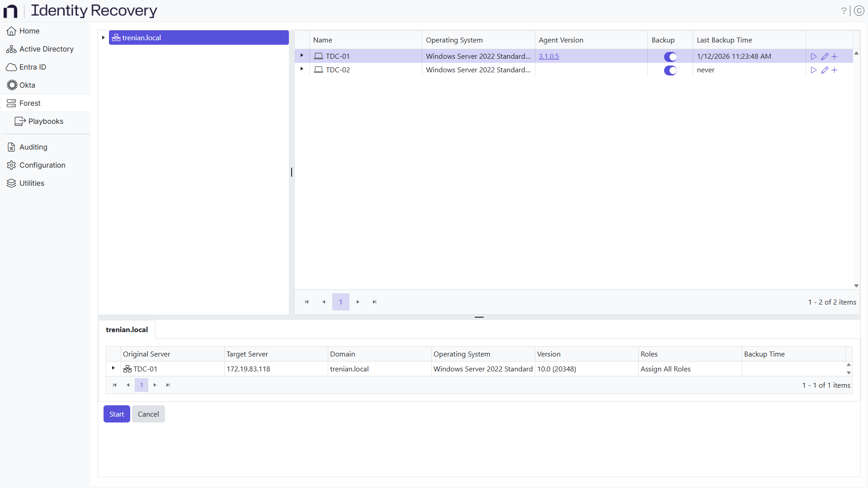Viewport: 868px width, 488px height.
Task: Expand the TDC-01 row in lower table
Action: click(x=113, y=368)
